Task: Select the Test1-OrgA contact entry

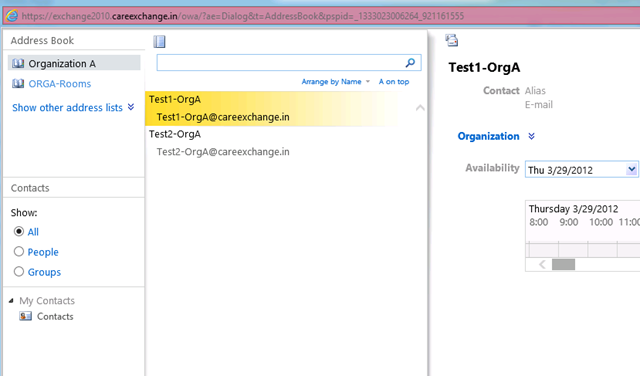Action: [x=175, y=99]
